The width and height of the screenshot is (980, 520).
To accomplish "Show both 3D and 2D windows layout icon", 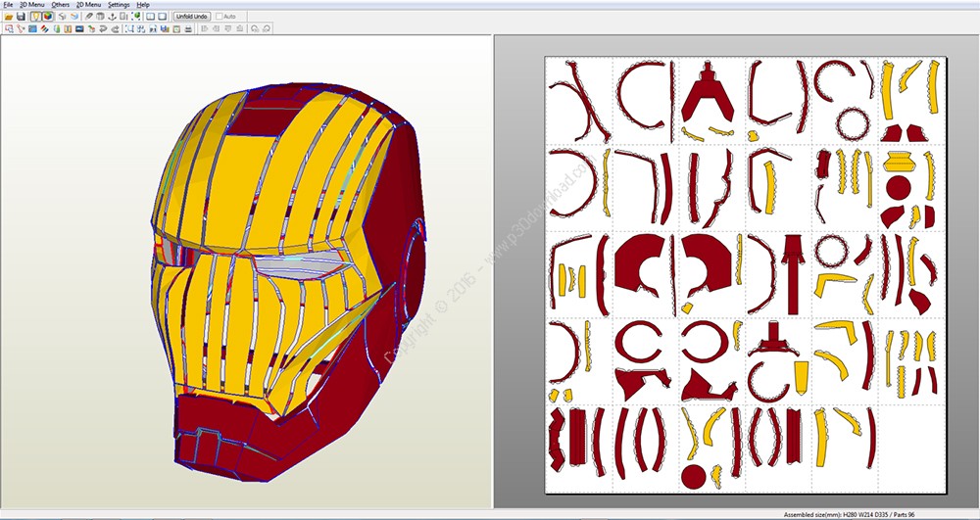I will pyautogui.click(x=151, y=17).
